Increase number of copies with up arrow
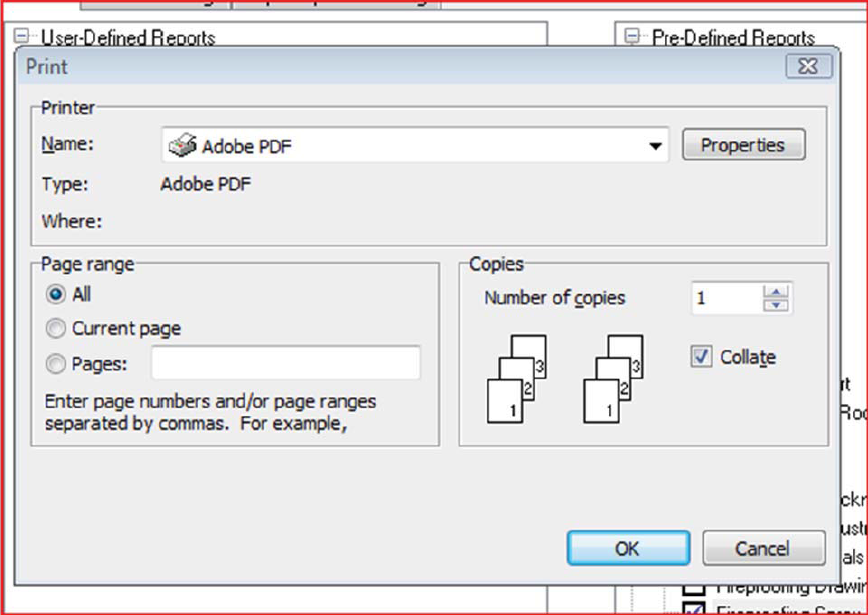The image size is (868, 615). pos(776,291)
